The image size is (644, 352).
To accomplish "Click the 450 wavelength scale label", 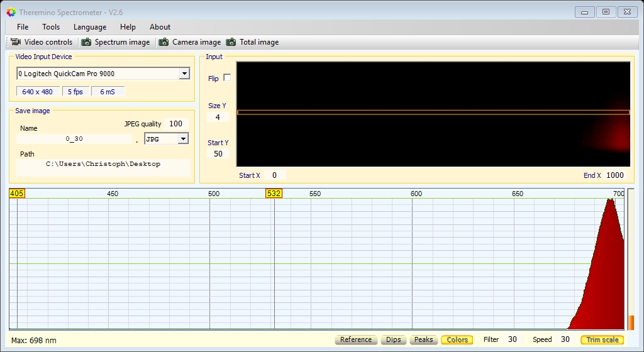I will 113,194.
